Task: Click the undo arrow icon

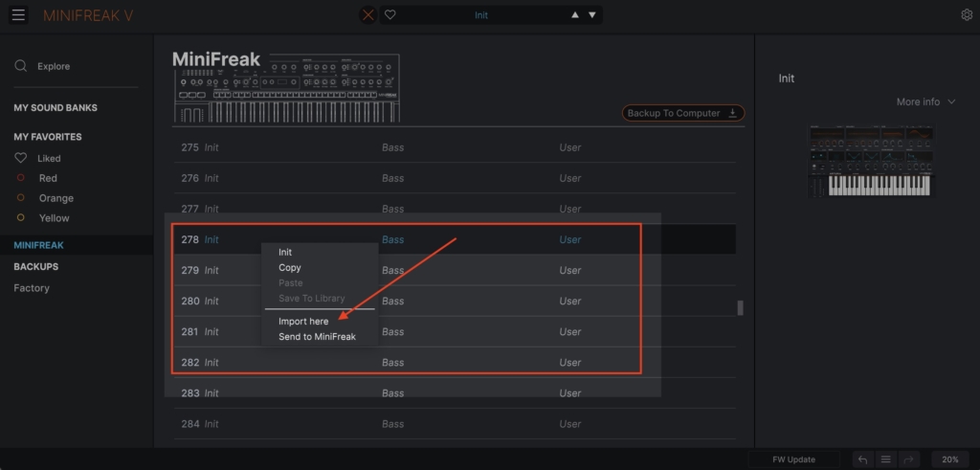Action: coord(862,459)
